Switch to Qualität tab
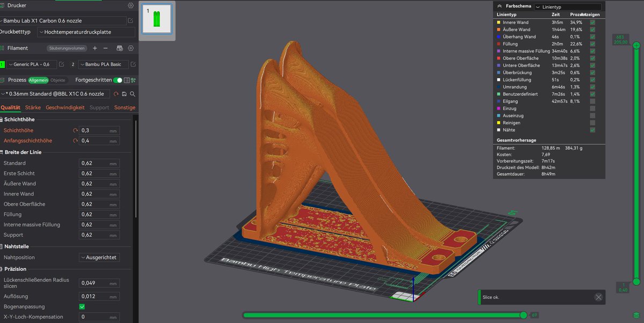The image size is (644, 323). (10, 107)
